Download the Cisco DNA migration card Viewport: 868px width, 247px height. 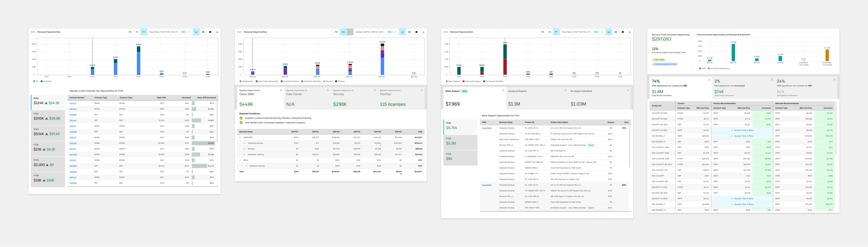(281, 90)
